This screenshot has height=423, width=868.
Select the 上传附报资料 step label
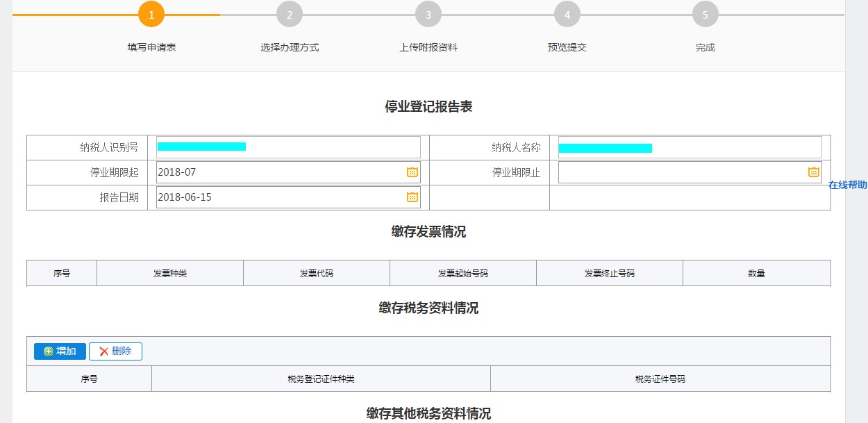(x=428, y=48)
